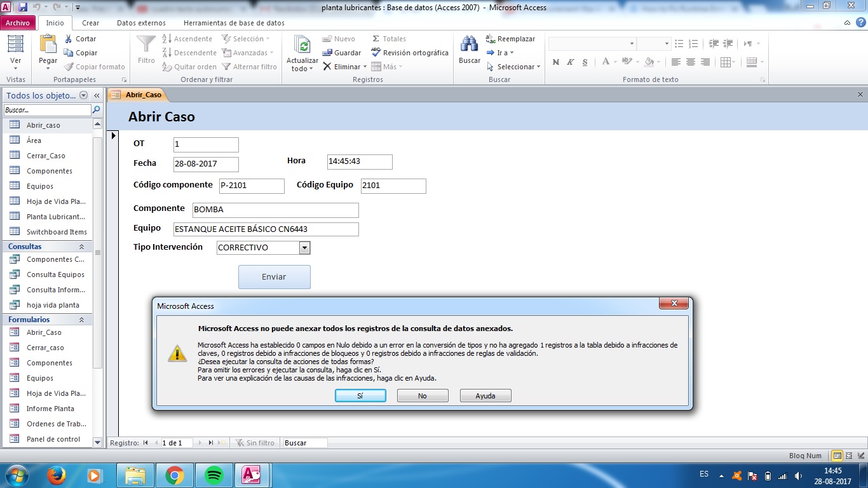The width and height of the screenshot is (868, 488).
Task: Run Revisión ortográfica spell check
Action: pos(410,53)
